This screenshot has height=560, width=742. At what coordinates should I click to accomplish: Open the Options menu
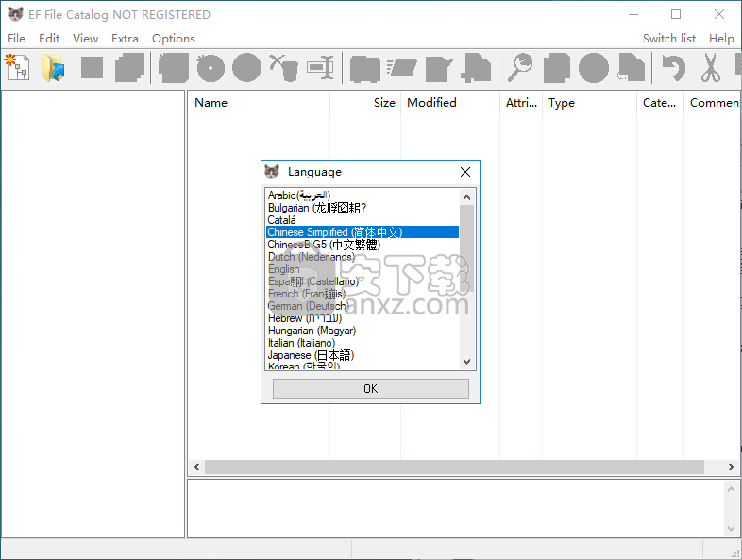click(173, 39)
